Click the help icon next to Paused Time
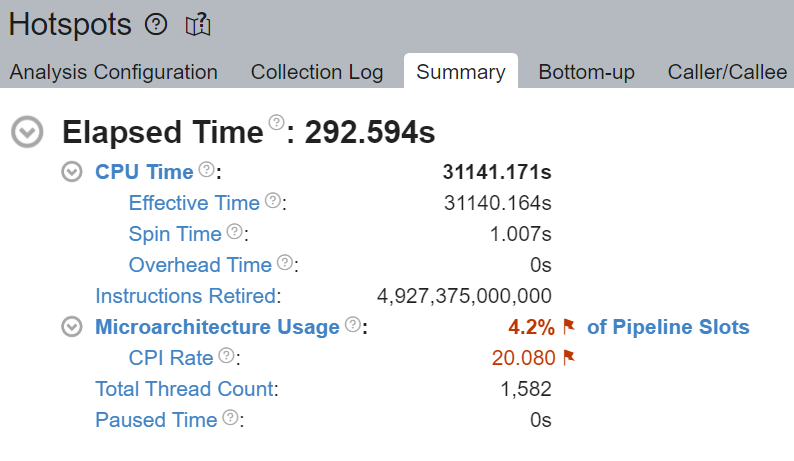The width and height of the screenshot is (794, 461). coord(231,418)
